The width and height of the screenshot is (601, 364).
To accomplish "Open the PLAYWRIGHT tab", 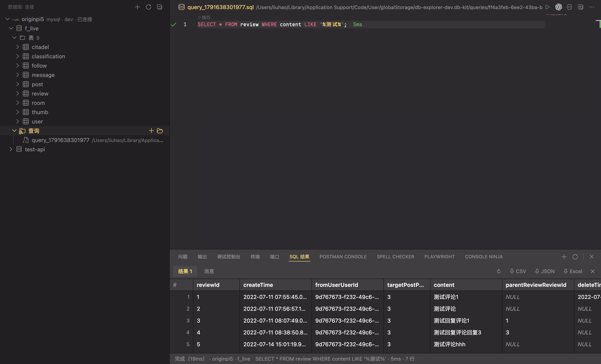I will pos(440,257).
